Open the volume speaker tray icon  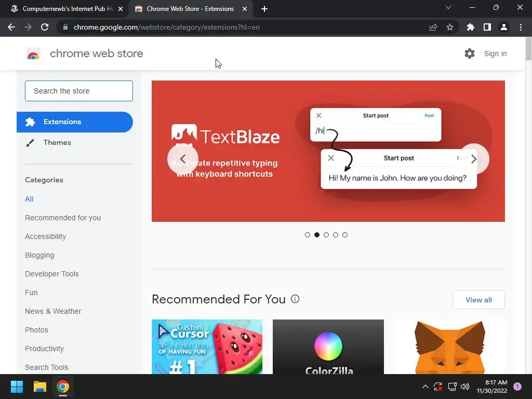click(x=465, y=387)
